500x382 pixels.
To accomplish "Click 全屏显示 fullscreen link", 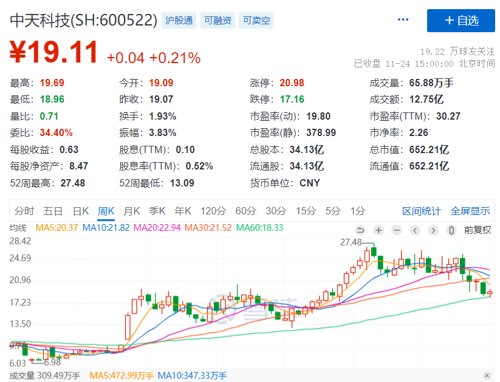I will click(470, 211).
